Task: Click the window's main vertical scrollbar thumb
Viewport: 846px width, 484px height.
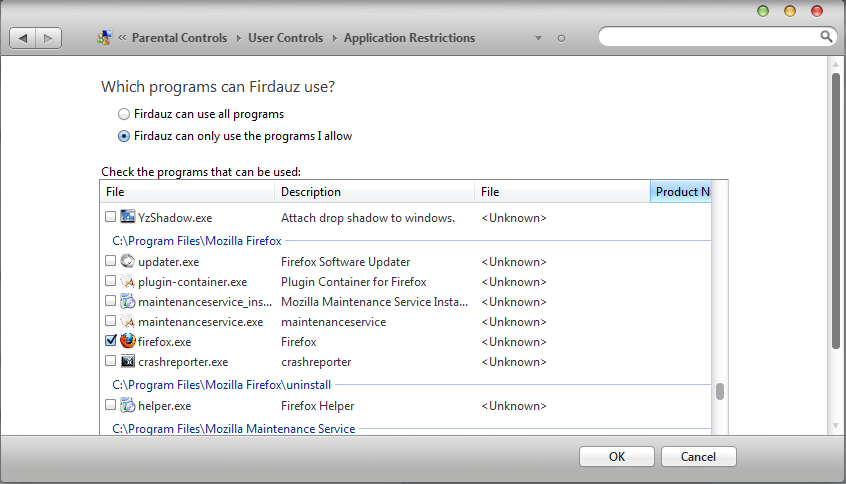Action: click(836, 211)
